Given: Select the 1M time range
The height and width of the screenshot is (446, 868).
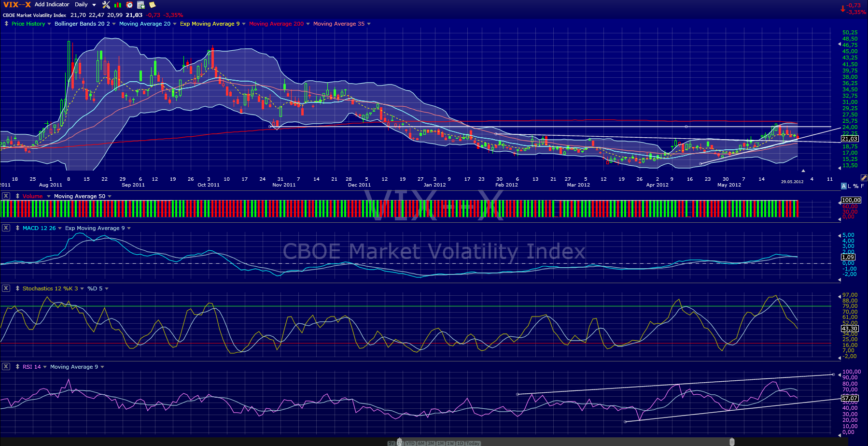Looking at the screenshot, I should (x=441, y=443).
